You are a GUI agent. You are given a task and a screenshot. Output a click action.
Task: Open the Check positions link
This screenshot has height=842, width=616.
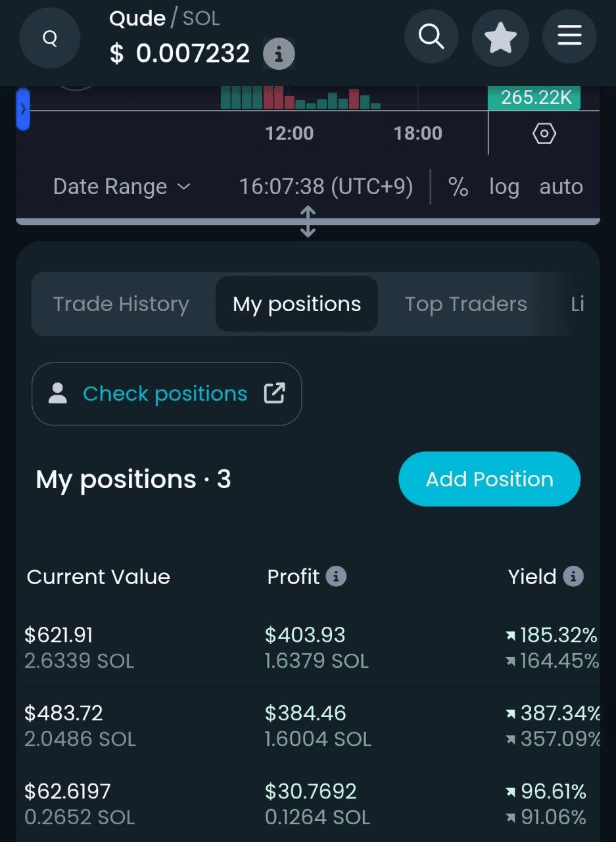click(166, 393)
